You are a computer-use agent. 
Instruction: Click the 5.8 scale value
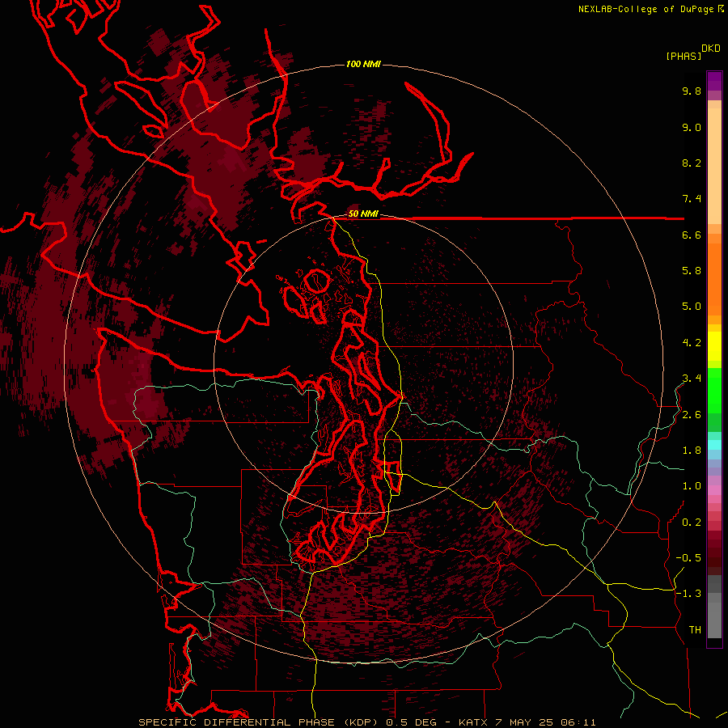[x=692, y=271]
